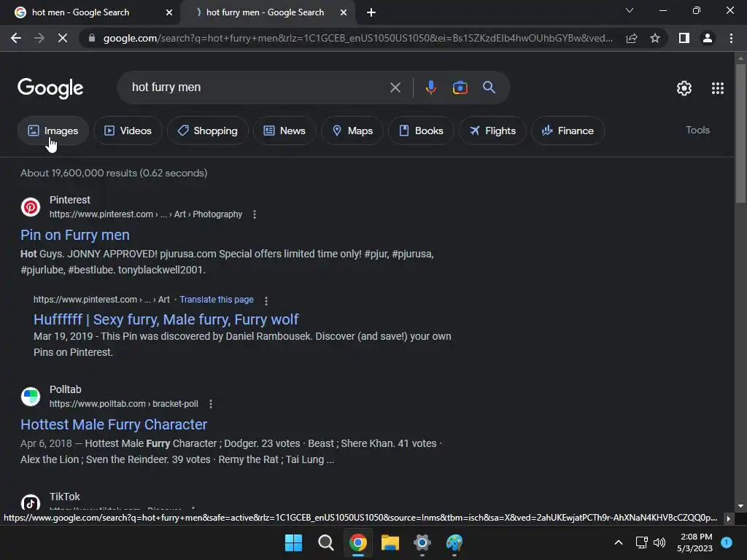Share this page icon in address bar
The image size is (747, 560).
632,38
